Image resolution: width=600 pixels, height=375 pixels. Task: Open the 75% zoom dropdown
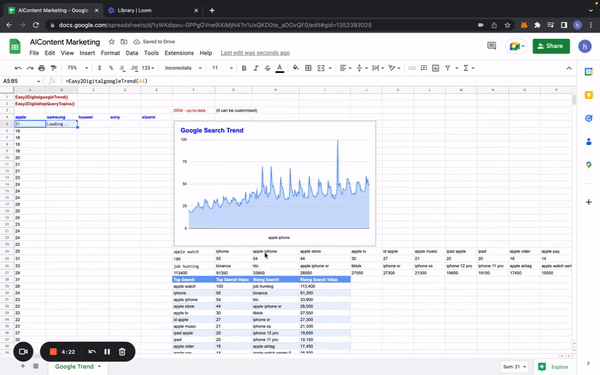pyautogui.click(x=77, y=68)
